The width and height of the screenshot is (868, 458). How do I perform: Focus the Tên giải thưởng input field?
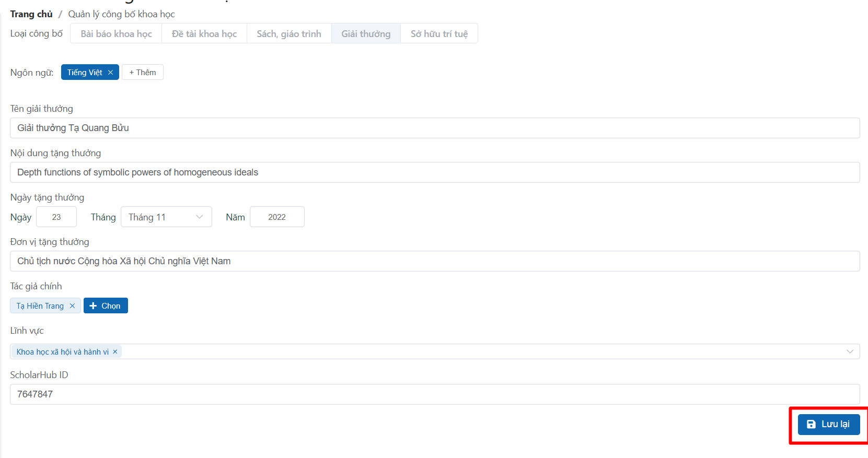pyautogui.click(x=435, y=128)
